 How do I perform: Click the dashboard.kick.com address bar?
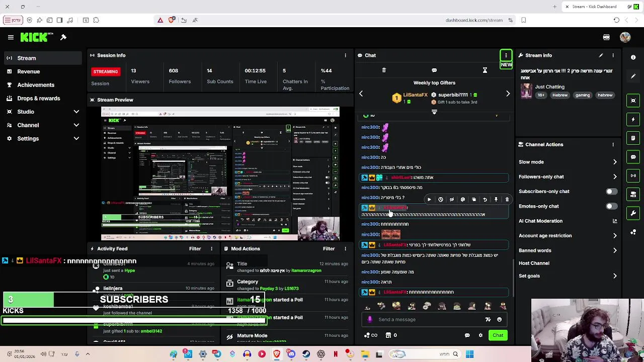pos(474,20)
